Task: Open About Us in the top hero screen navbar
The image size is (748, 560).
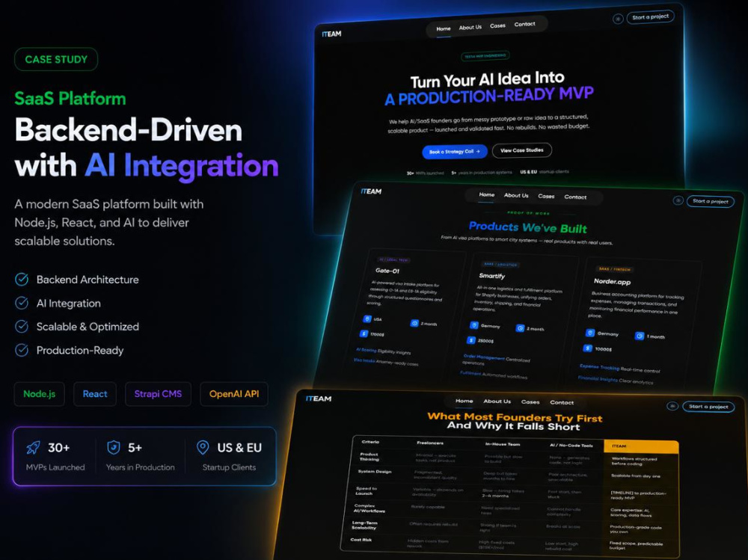Action: click(470, 27)
